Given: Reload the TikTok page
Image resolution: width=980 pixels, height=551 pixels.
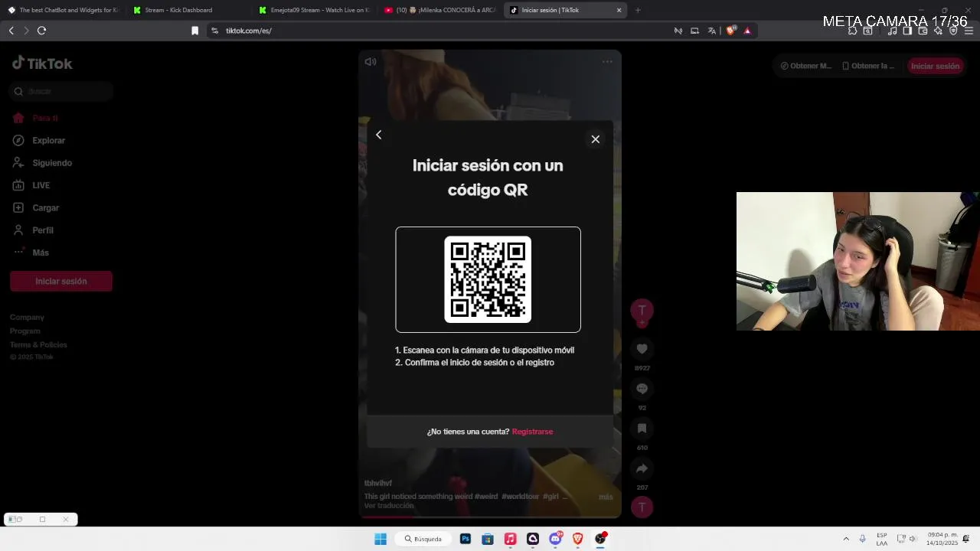Looking at the screenshot, I should click(x=41, y=31).
